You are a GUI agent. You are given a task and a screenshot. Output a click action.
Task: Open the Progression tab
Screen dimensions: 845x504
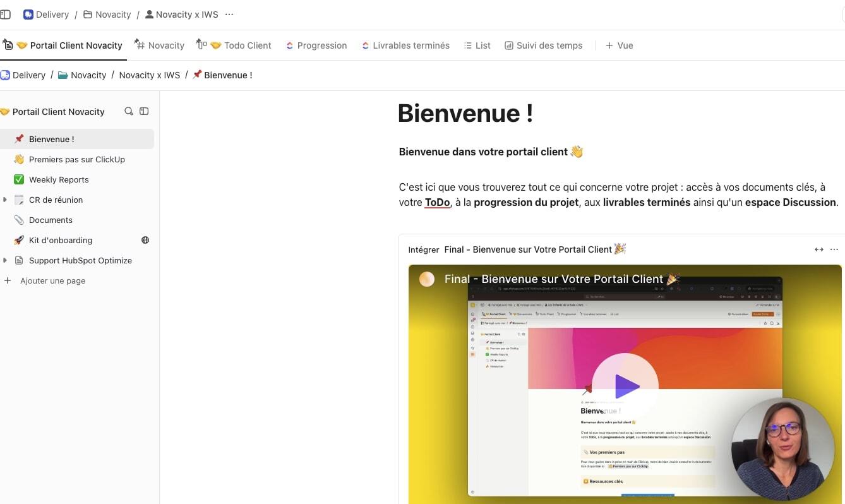[x=316, y=45]
